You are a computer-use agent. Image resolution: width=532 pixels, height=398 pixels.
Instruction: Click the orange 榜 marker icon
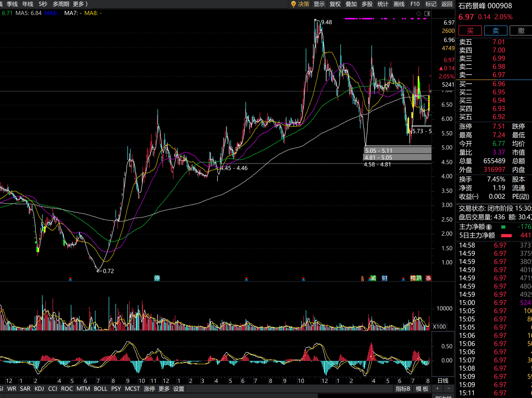coord(413,278)
